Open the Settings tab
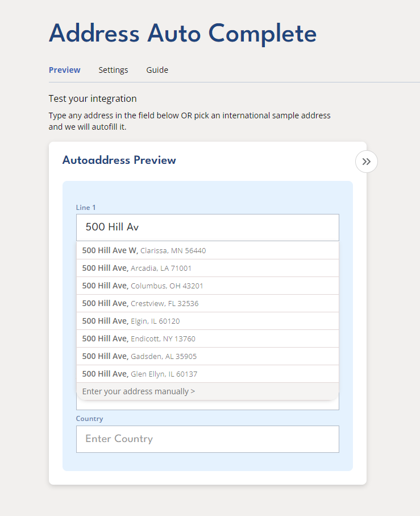This screenshot has height=516, width=420. 113,70
